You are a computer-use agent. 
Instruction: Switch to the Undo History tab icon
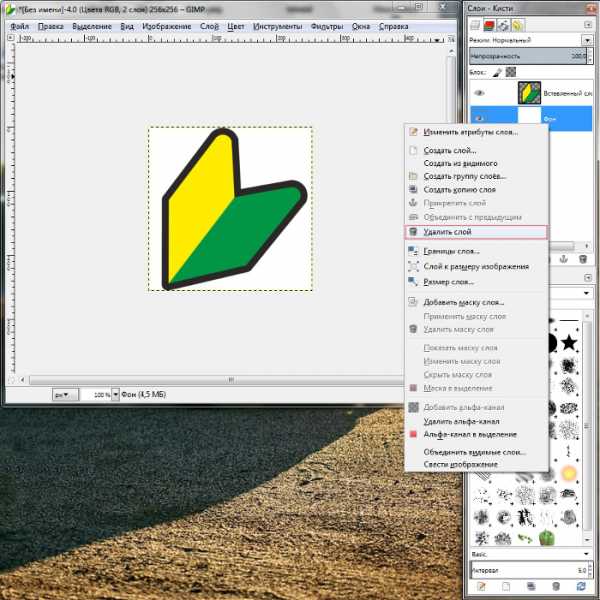point(517,25)
